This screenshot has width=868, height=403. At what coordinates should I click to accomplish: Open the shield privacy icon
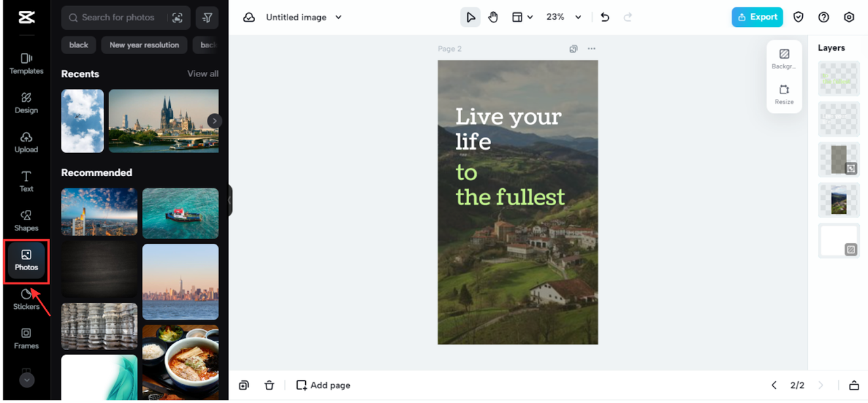click(x=798, y=18)
